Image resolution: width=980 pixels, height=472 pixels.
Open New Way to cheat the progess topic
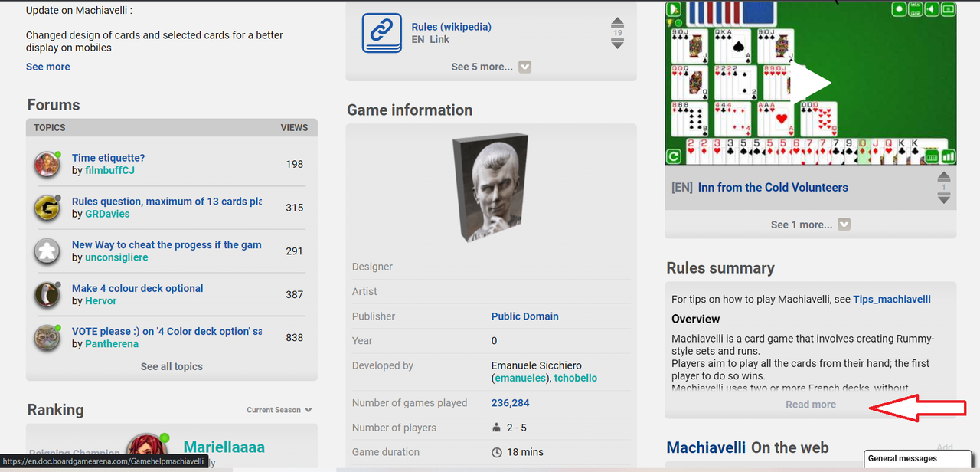pos(167,244)
